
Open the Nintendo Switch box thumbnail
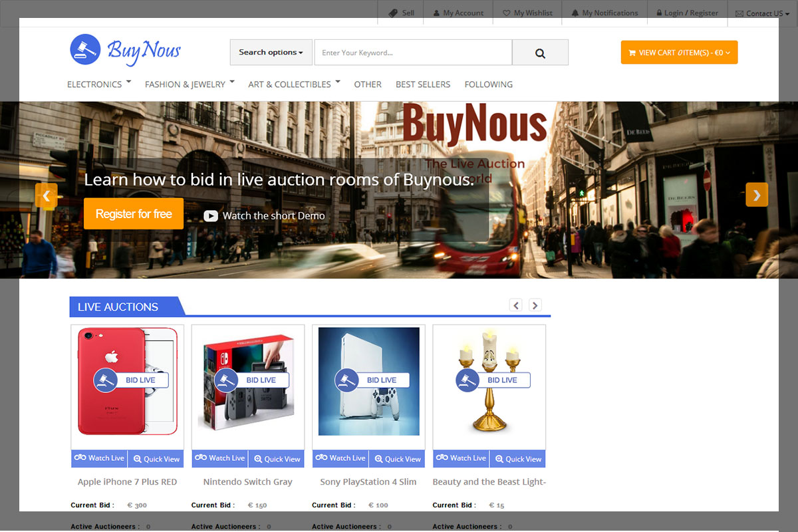click(x=248, y=381)
